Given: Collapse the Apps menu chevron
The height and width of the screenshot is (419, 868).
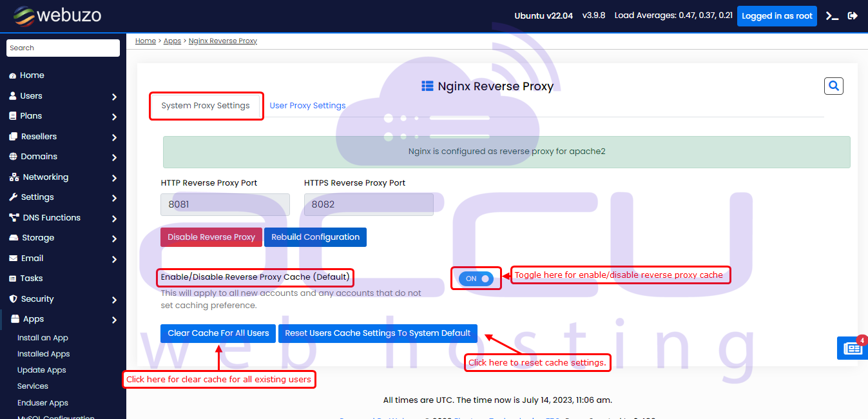Looking at the screenshot, I should point(114,320).
